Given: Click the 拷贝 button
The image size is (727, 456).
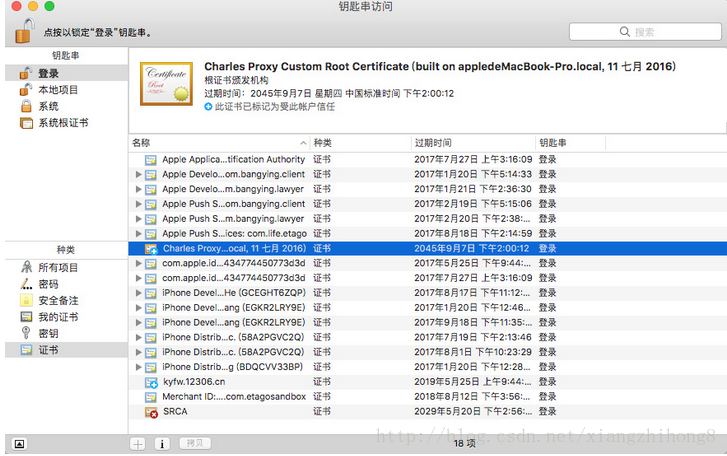Looking at the screenshot, I should [195, 443].
